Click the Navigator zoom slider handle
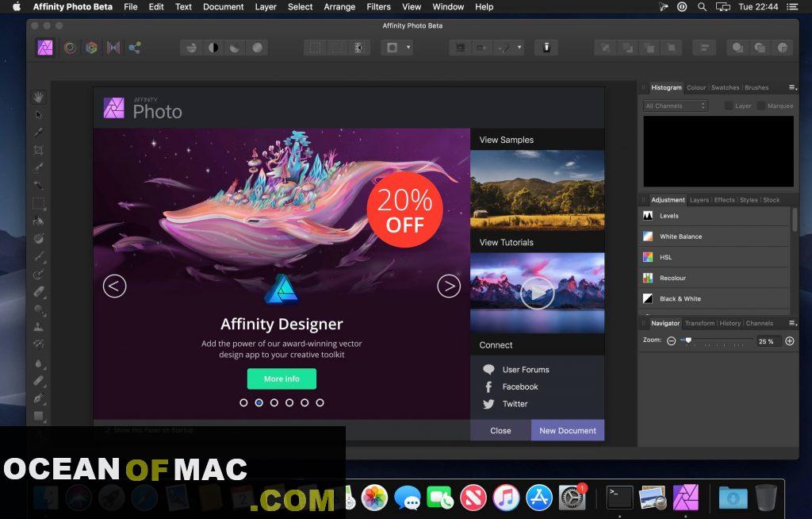The image size is (812, 519). point(688,340)
